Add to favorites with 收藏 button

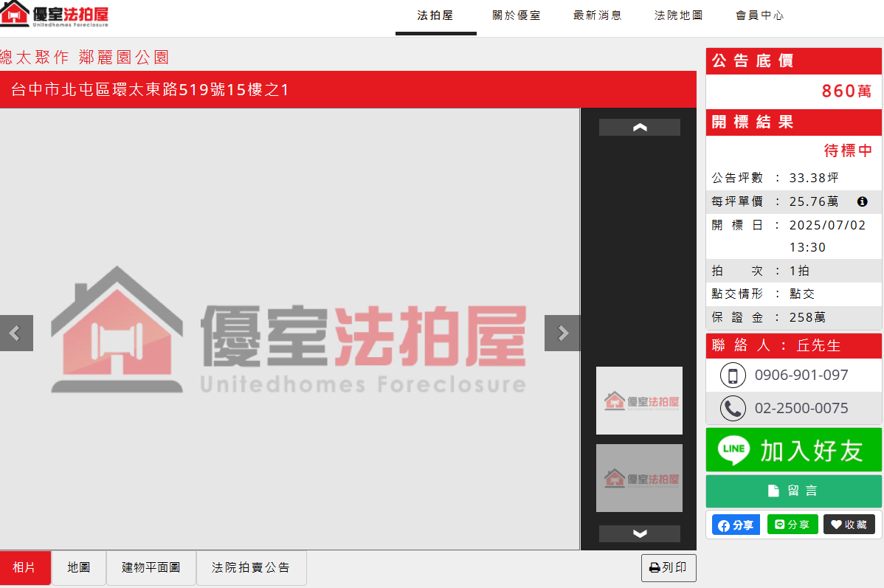pyautogui.click(x=849, y=525)
